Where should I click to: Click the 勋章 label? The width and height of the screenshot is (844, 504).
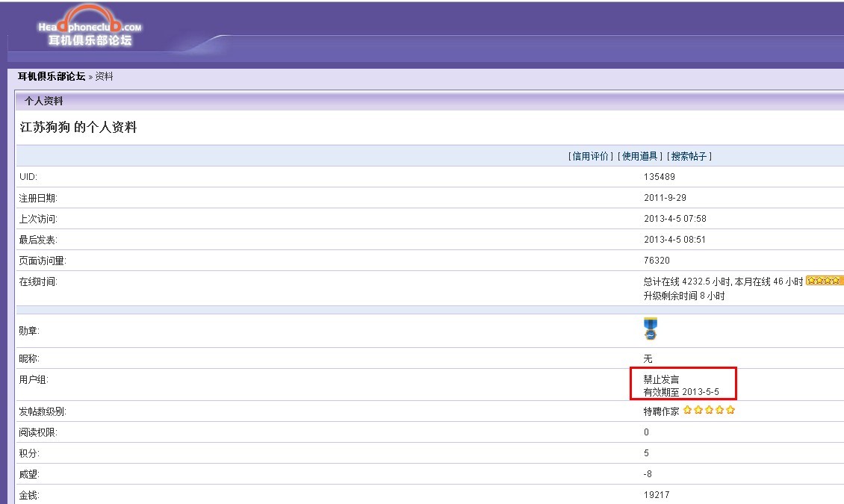tap(29, 331)
